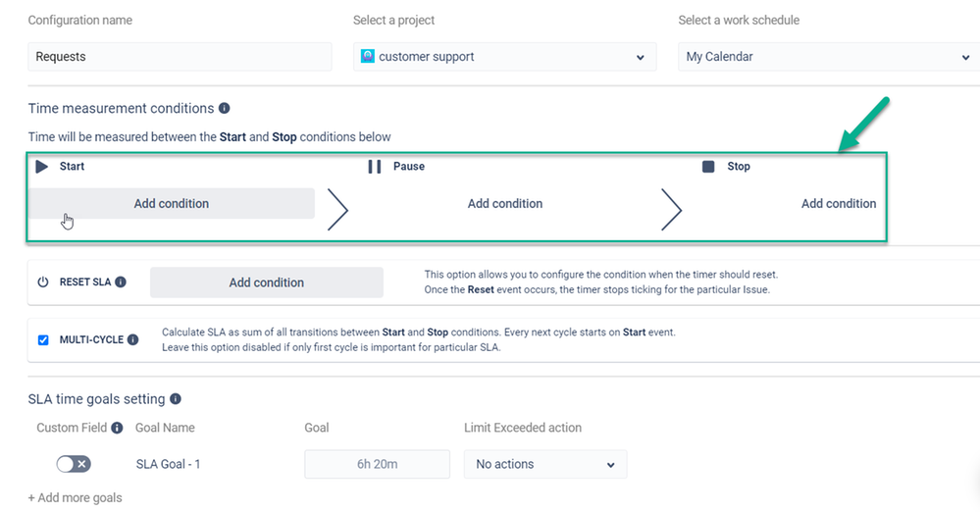Click info icon beside SLA time goals setting
The image size is (980, 512).
click(176, 399)
